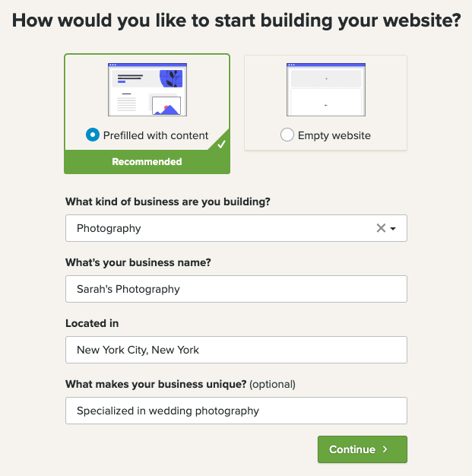Click the "Located in" field label
This screenshot has height=476, width=472.
coord(92,323)
